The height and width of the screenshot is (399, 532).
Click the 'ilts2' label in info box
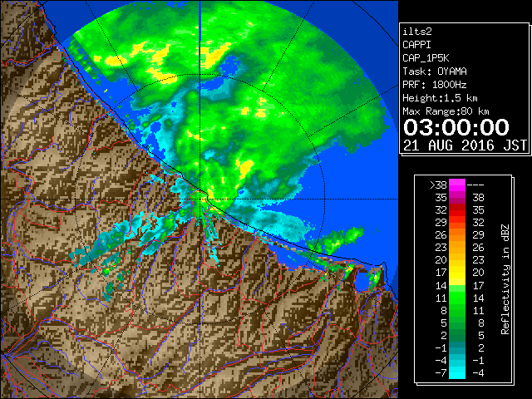pos(417,32)
